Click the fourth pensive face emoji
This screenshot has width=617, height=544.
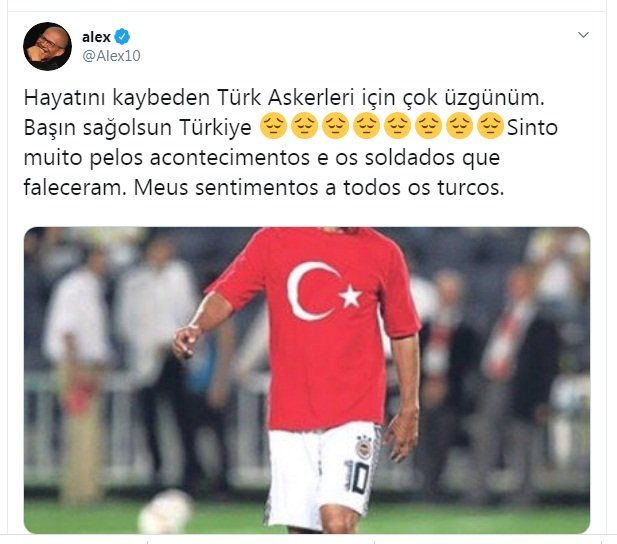(366, 126)
